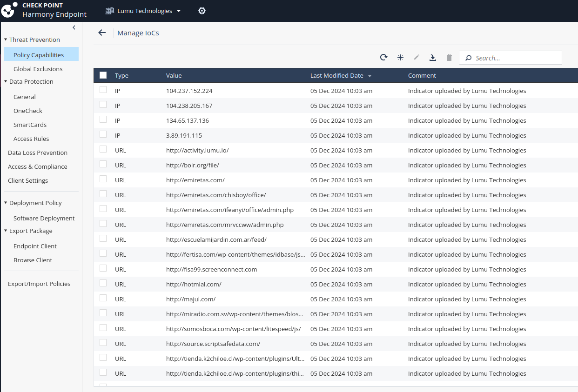Viewport: 578px width, 392px height.
Task: Open the Export/Import Policies link
Action: tap(39, 284)
